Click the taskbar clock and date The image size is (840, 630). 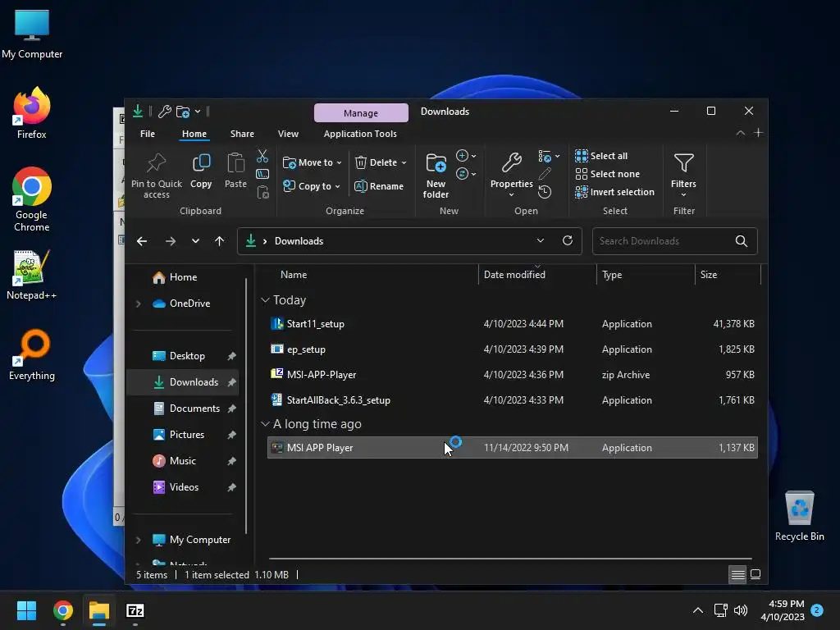(783, 610)
